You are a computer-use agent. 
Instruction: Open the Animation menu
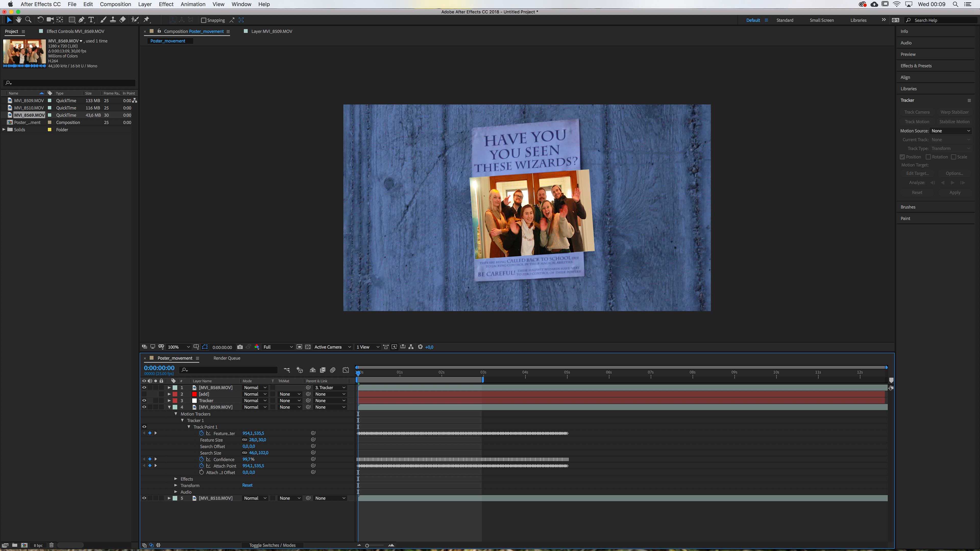pos(192,4)
